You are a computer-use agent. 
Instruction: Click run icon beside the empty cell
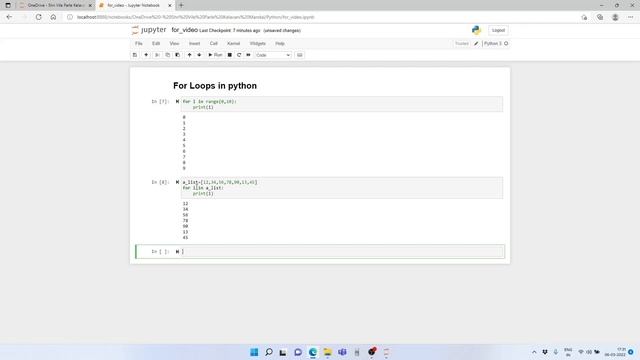point(177,251)
